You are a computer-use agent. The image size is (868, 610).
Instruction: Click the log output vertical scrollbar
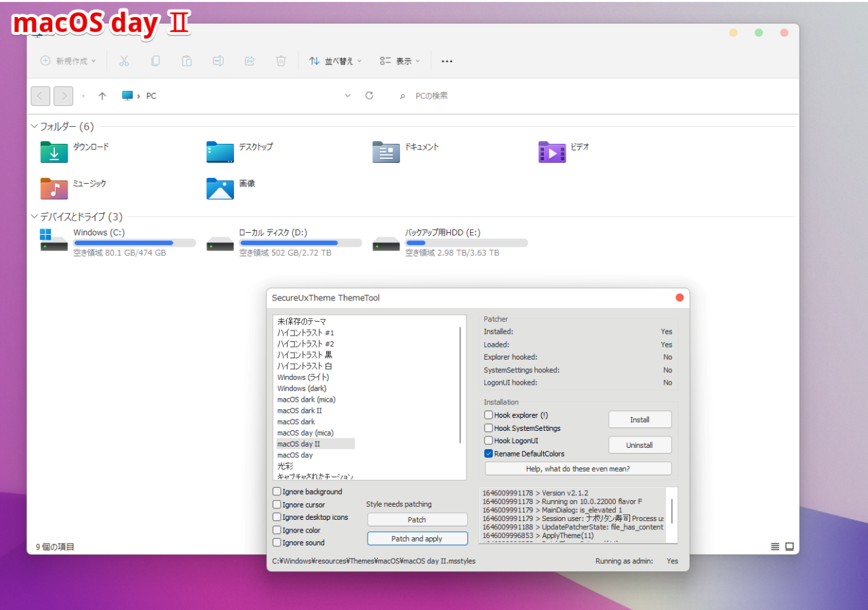coord(672,511)
